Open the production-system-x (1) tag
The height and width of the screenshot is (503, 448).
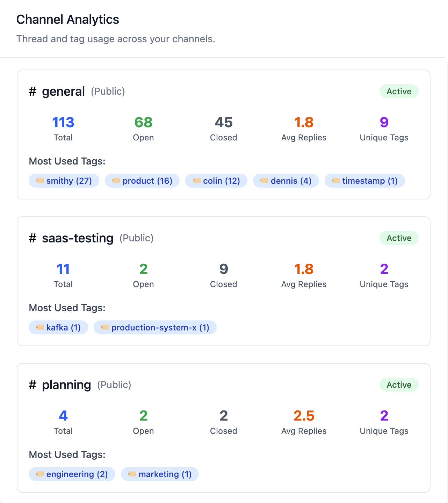[155, 327]
